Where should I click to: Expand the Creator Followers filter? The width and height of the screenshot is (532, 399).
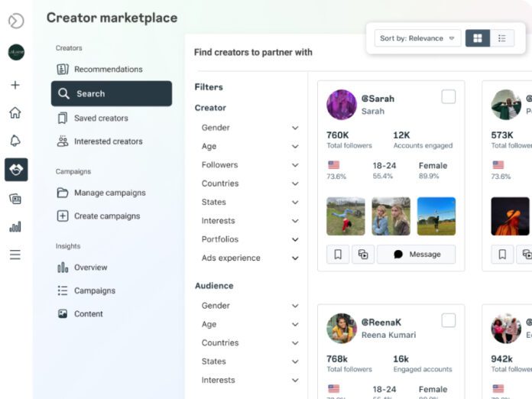click(x=295, y=165)
